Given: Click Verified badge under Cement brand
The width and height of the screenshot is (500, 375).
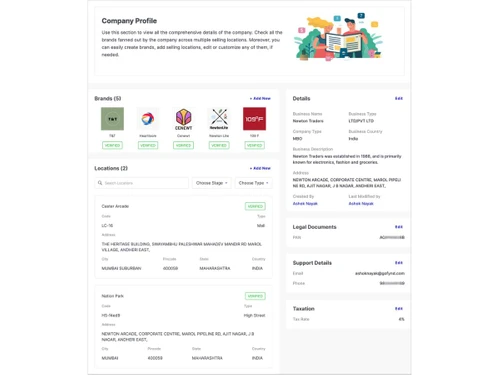Looking at the screenshot, I should pos(183,145).
